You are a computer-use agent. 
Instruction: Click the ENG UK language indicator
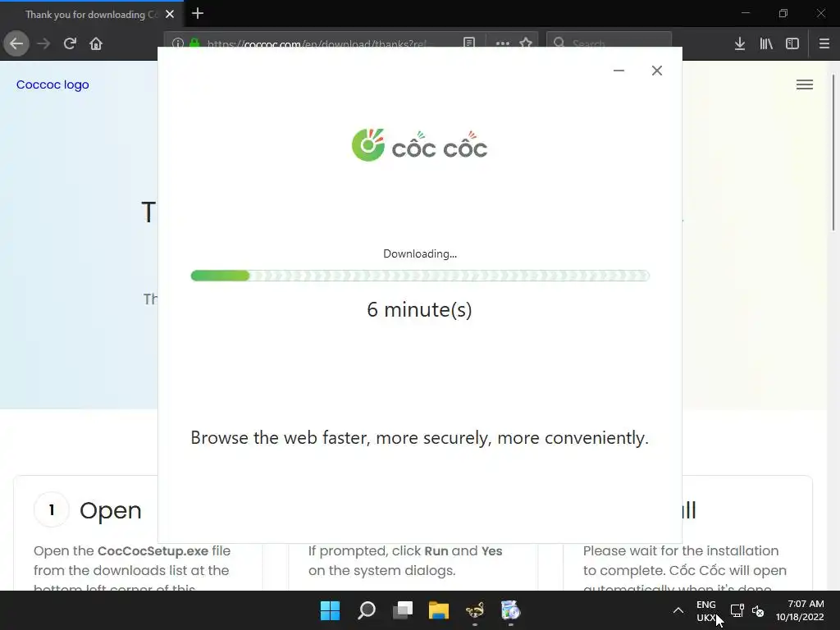(x=706, y=610)
